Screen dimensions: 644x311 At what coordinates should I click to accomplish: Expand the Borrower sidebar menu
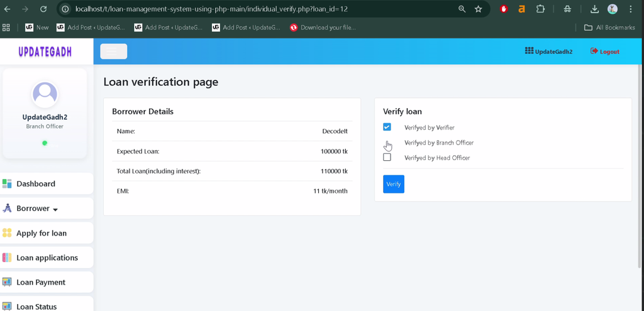47,208
